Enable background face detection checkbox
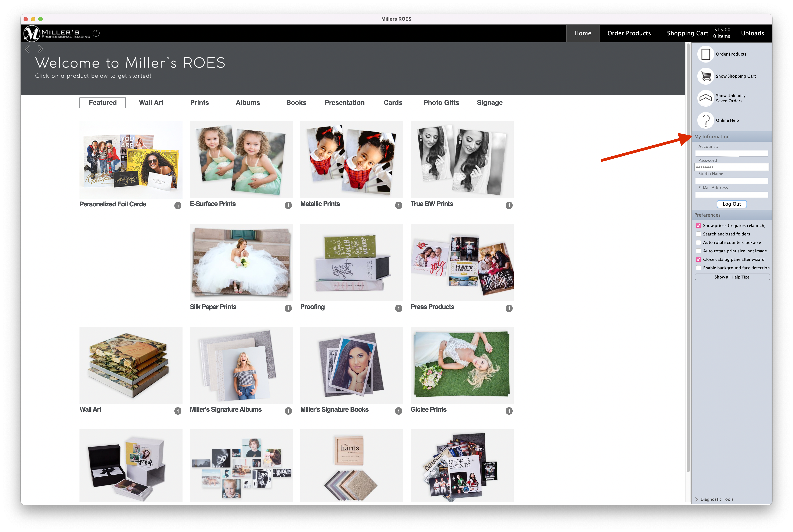Viewport: 793px width, 532px height. point(698,268)
